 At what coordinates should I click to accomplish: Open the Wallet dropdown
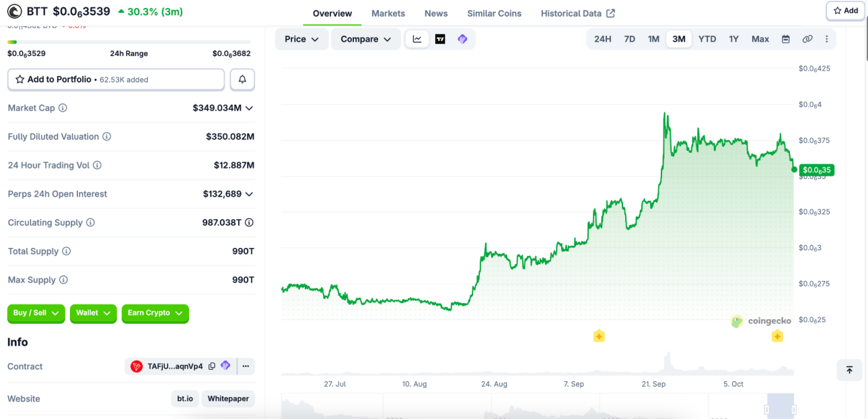[94, 313]
